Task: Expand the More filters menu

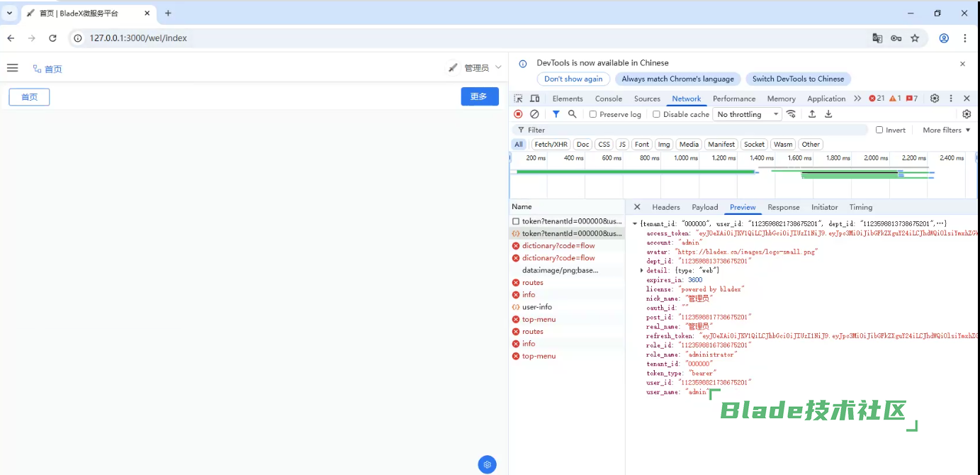Action: point(947,130)
